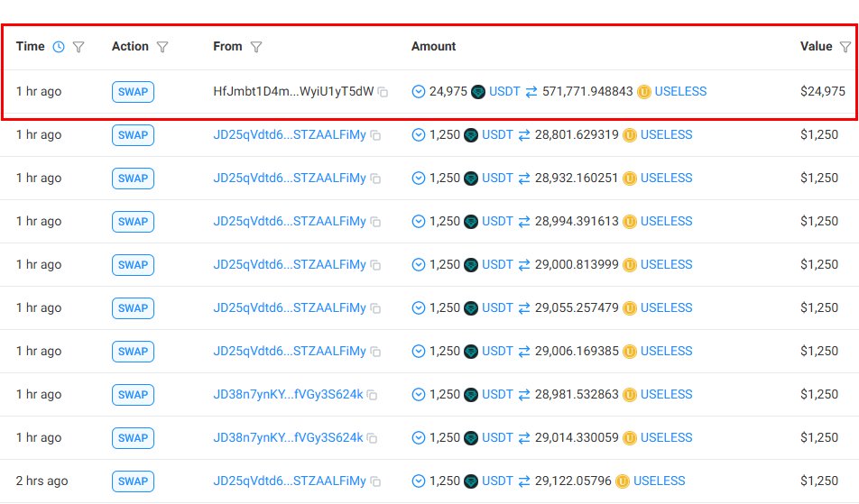Click the USDT coin icon in 28,994.391613 row
Viewport: 859px width, 504px height.
tap(471, 222)
